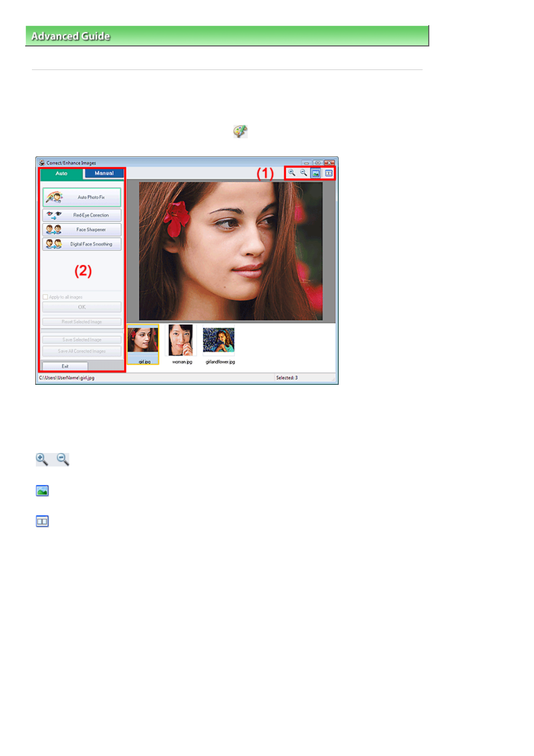The height and width of the screenshot is (756, 534).
Task: Click the Red-Eye Correction button
Action: 82,215
